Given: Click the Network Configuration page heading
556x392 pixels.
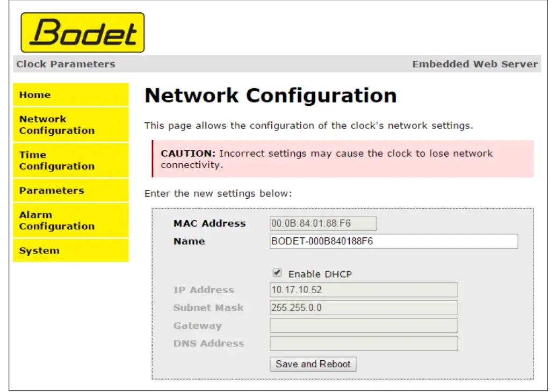Looking at the screenshot, I should [x=271, y=96].
